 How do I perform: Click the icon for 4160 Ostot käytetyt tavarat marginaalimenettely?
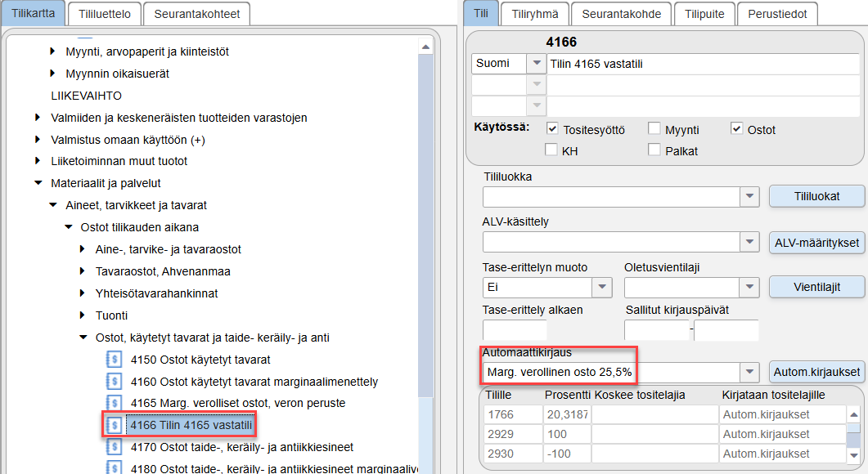click(x=114, y=382)
